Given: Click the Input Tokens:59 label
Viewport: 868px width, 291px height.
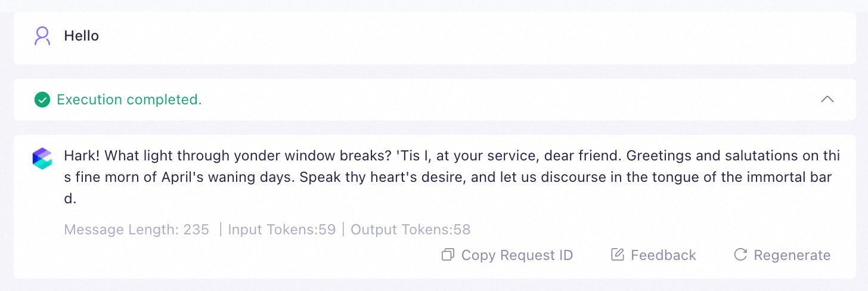Looking at the screenshot, I should coord(282,230).
